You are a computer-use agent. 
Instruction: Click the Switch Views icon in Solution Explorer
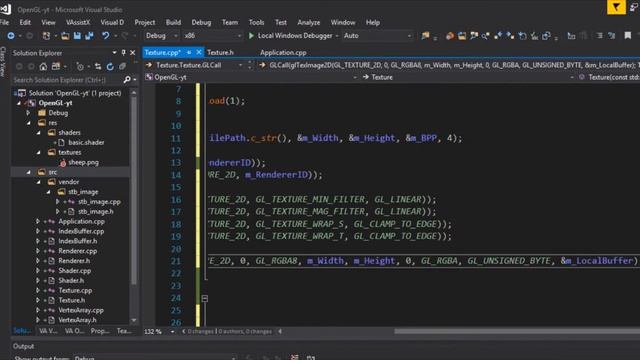[x=56, y=67]
